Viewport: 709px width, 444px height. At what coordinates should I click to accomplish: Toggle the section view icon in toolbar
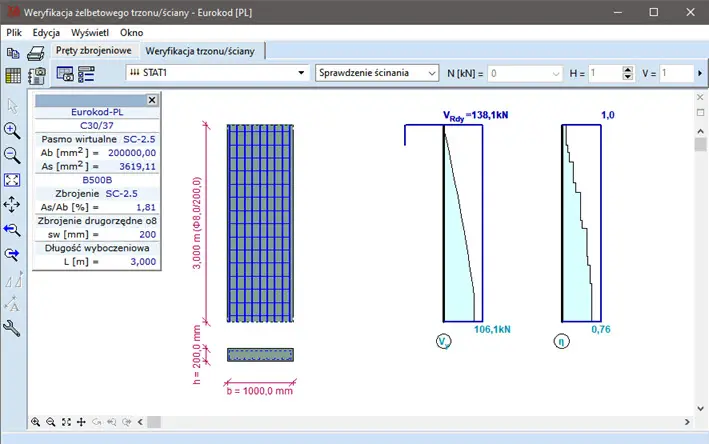pyautogui.click(x=64, y=74)
